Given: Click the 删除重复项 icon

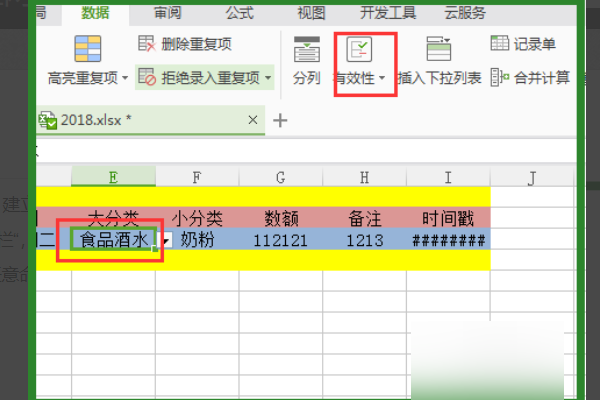Looking at the screenshot, I should [x=147, y=44].
